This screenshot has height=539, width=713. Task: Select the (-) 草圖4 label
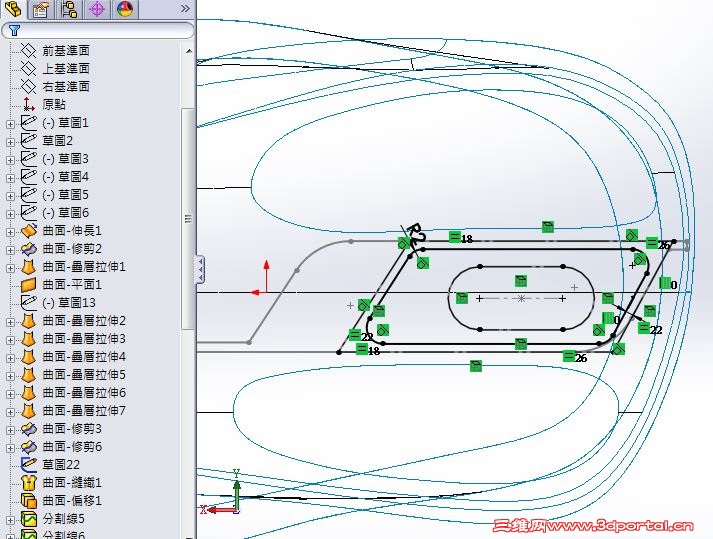point(65,176)
